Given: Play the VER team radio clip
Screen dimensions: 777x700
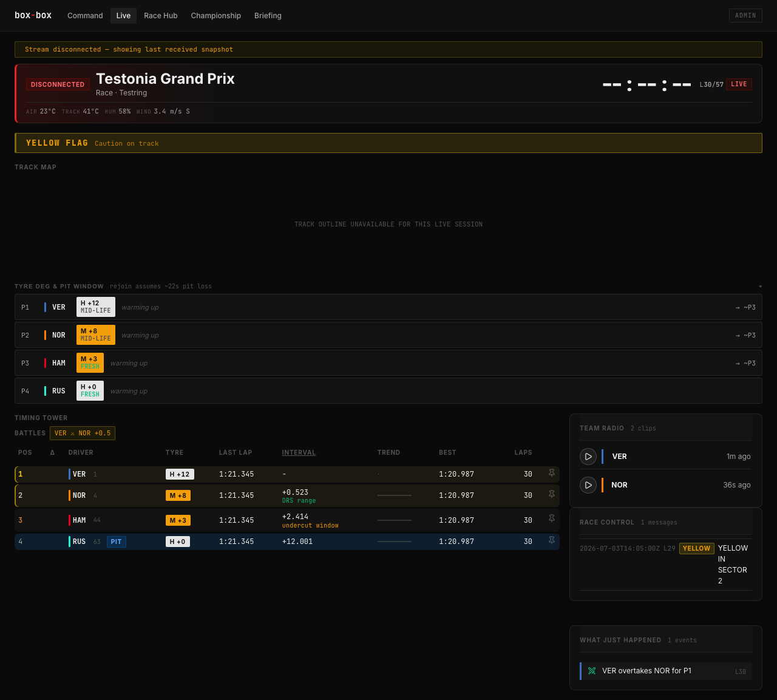Looking at the screenshot, I should [x=588, y=457].
